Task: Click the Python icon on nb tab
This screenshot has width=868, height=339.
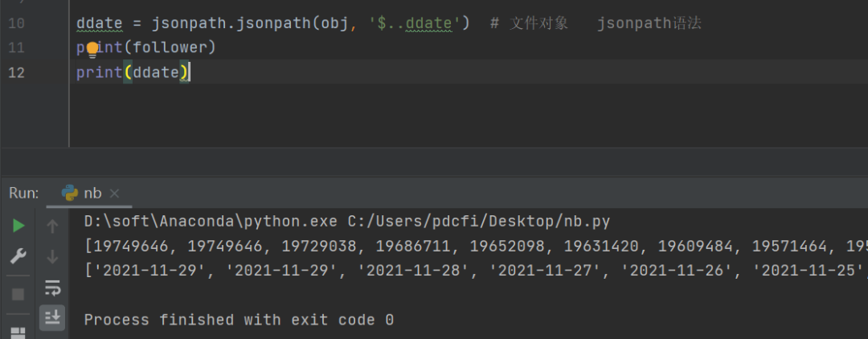Action: (x=70, y=193)
